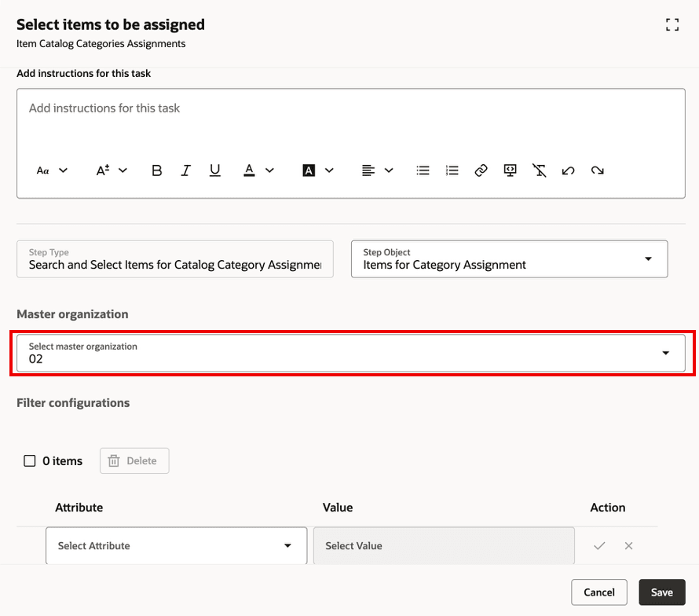Undo the last editing action

pyautogui.click(x=568, y=170)
